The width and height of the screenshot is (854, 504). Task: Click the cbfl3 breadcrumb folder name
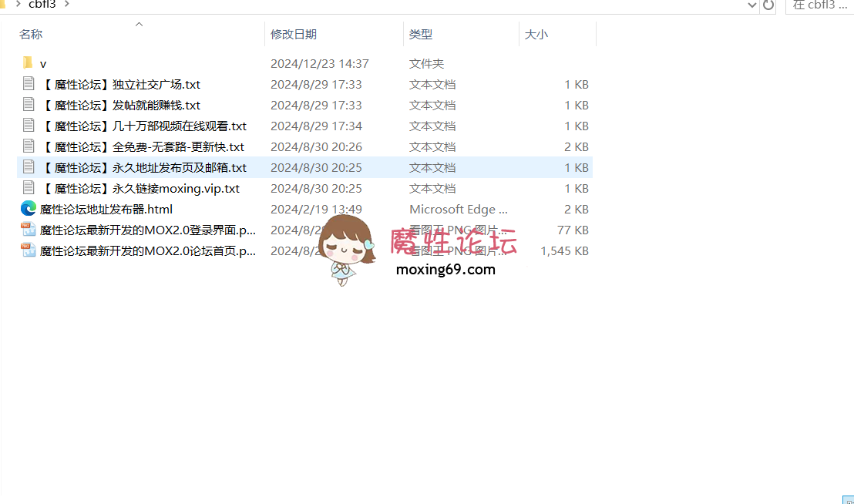click(x=42, y=5)
